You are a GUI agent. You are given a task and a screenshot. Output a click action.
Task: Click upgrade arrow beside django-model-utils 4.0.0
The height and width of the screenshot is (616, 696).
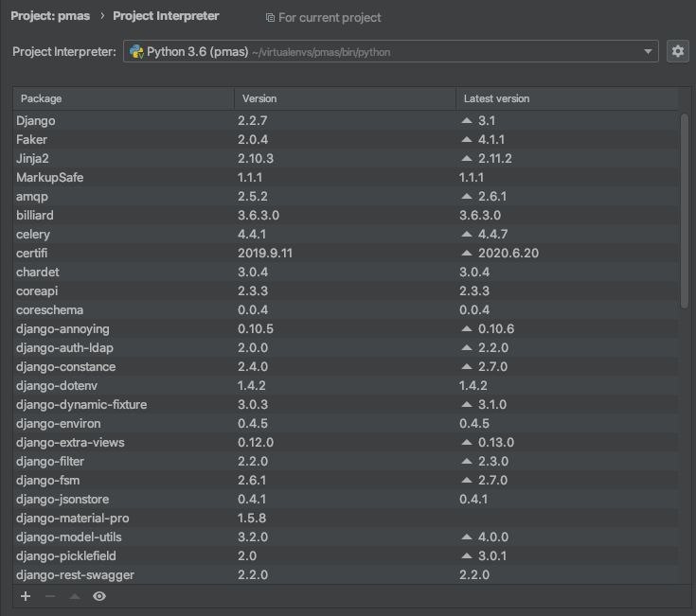(x=467, y=537)
